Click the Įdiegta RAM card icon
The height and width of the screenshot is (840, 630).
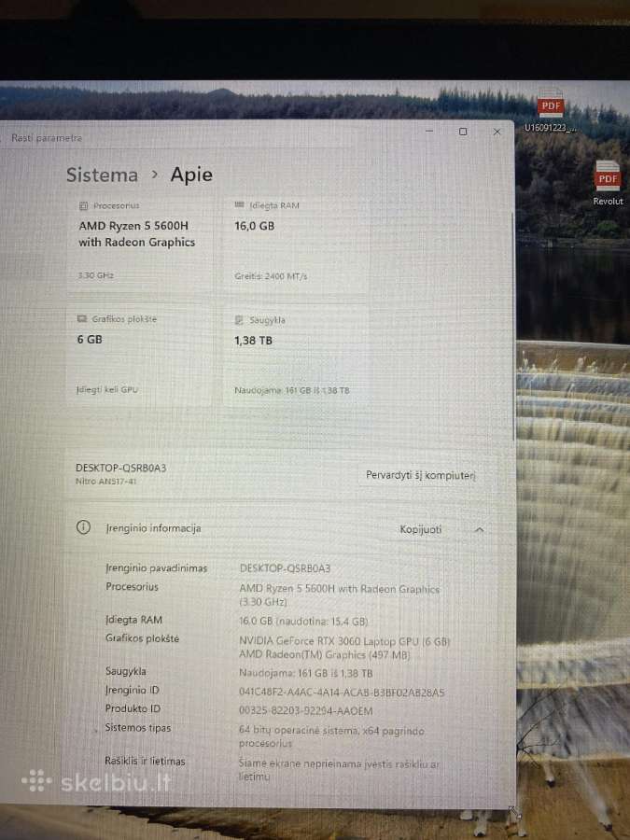(x=239, y=205)
